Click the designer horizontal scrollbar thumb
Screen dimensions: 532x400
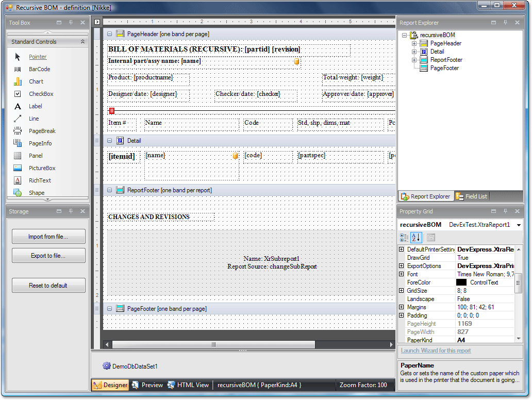coord(213,344)
